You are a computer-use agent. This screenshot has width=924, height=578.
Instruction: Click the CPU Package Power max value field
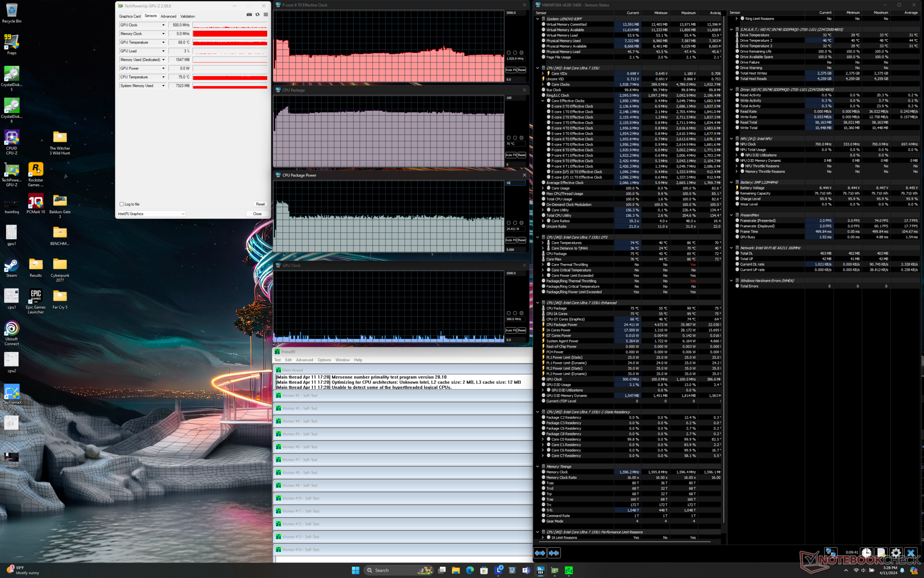click(515, 183)
